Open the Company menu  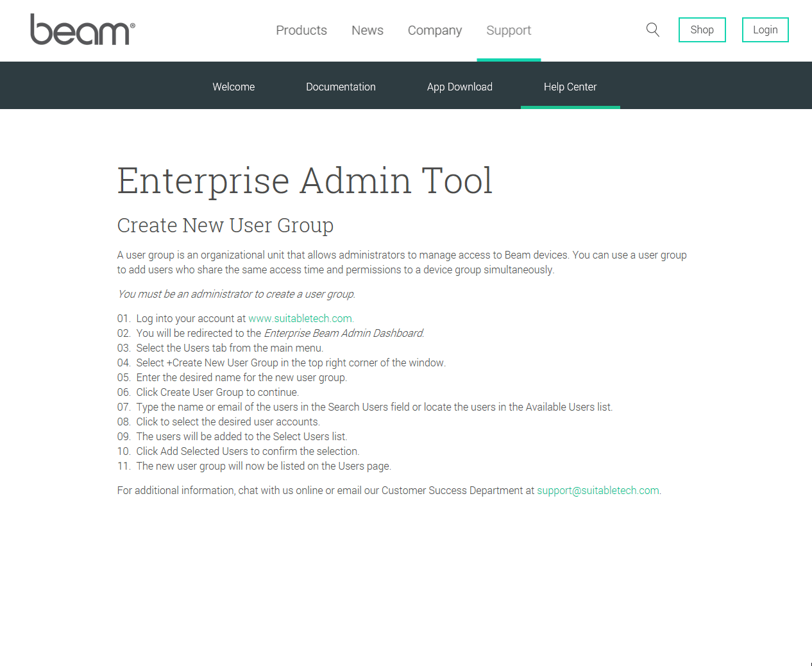[x=435, y=30]
